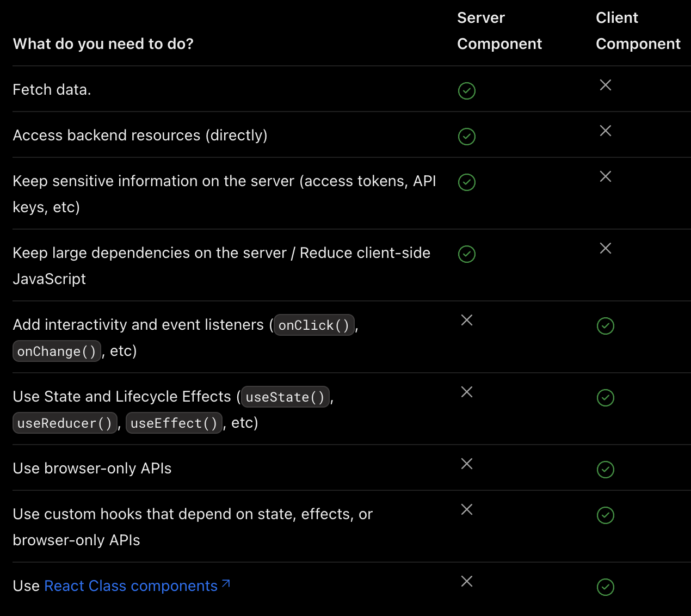Viewport: 691px width, 616px height.
Task: Click the green checkmark for Fetch data
Action: point(467,91)
